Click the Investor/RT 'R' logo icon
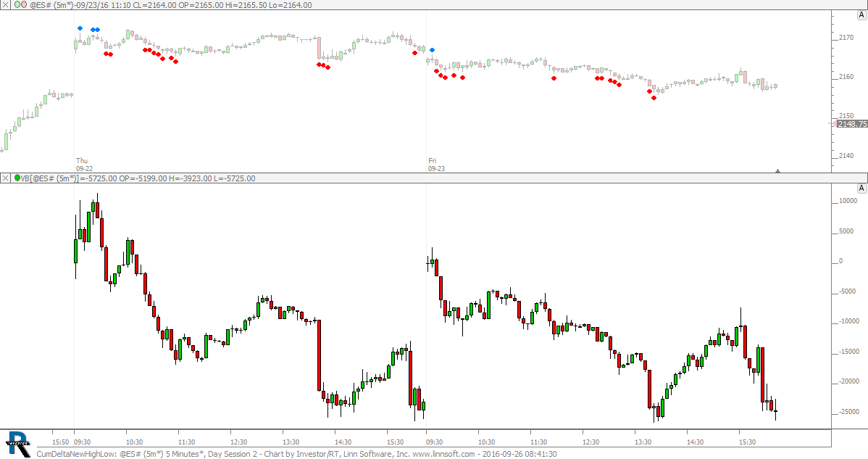The image size is (868, 459). pos(17,440)
